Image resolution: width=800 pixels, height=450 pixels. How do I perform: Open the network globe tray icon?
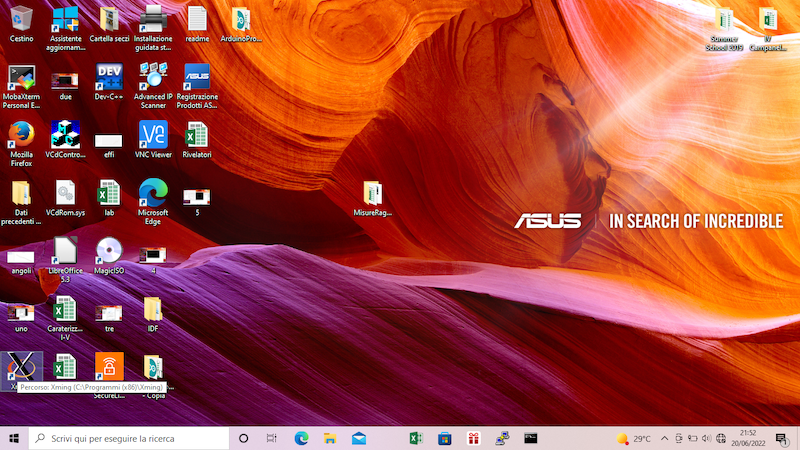721,438
